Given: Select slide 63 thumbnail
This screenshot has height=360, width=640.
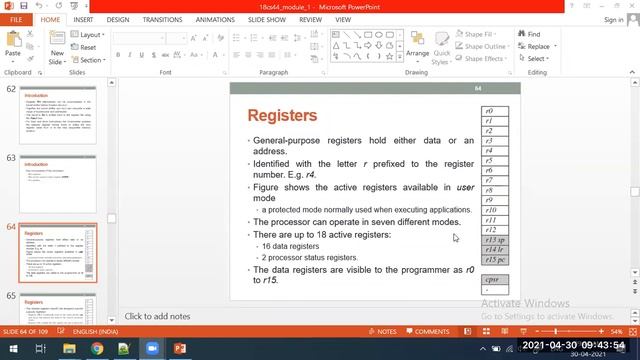Looking at the screenshot, I should pyautogui.click(x=58, y=184).
